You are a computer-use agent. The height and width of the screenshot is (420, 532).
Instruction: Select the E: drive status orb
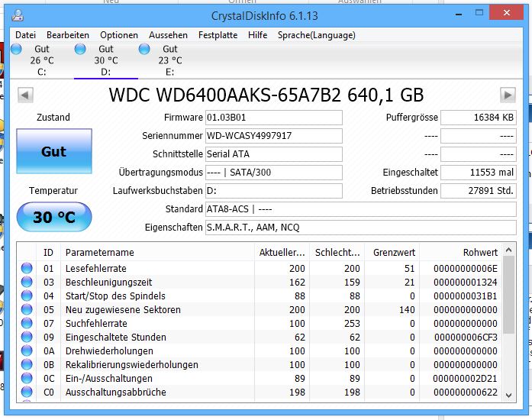144,49
